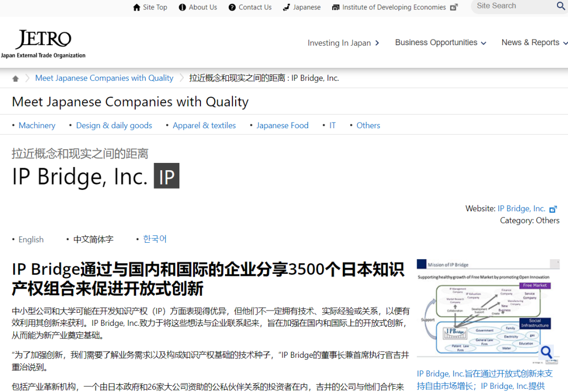Screen dimensions: 568x392
Task: Open the Japanese Food category
Action: [x=282, y=126]
